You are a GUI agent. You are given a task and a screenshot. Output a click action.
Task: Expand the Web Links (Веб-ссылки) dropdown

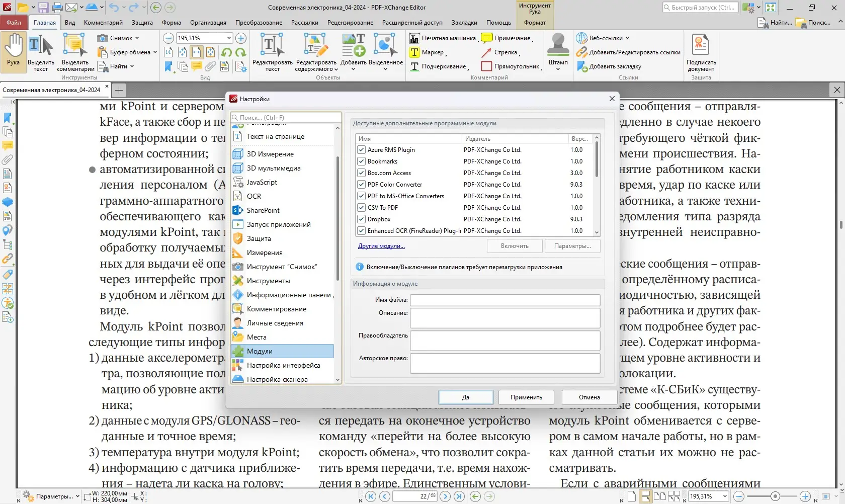click(x=627, y=38)
